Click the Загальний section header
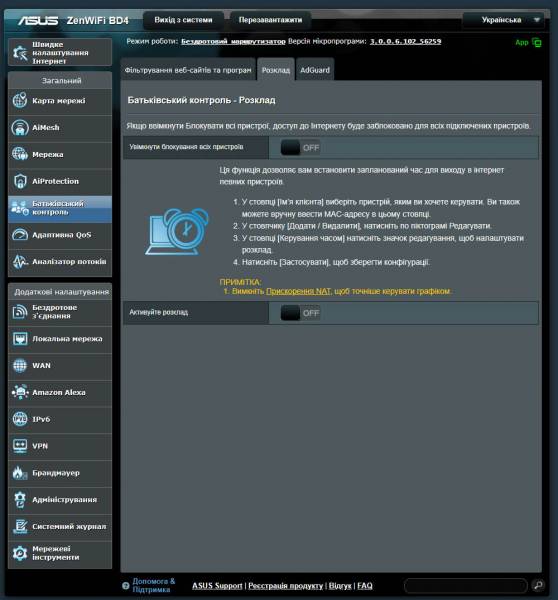The height and width of the screenshot is (600, 558). (x=61, y=81)
